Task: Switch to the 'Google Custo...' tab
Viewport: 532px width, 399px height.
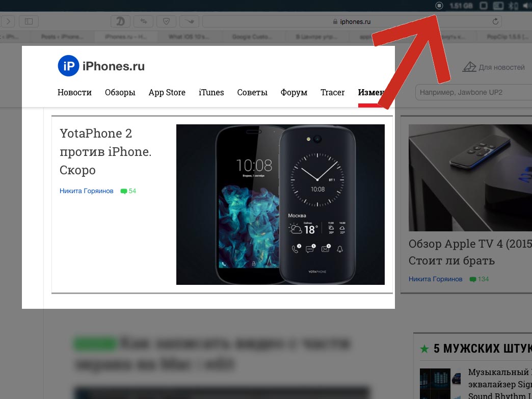Action: pyautogui.click(x=251, y=36)
